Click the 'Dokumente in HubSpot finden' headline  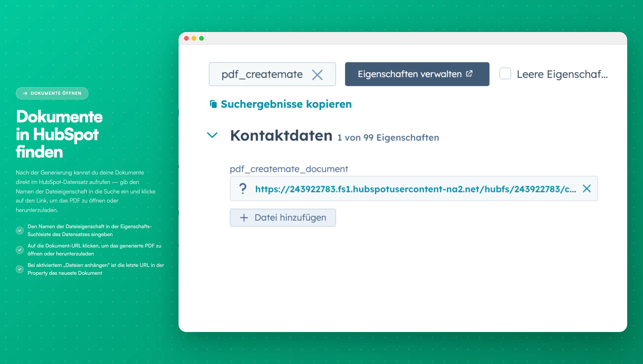click(59, 134)
